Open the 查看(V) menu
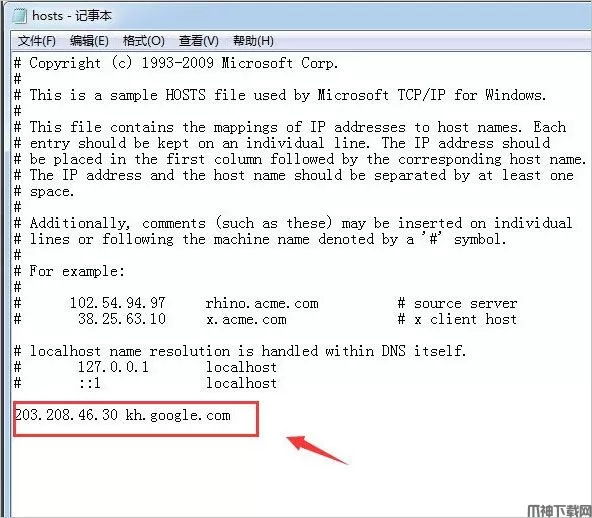The image size is (592, 518). click(x=199, y=40)
